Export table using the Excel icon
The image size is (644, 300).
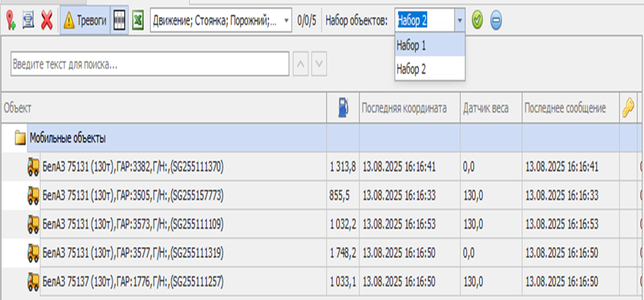click(x=138, y=21)
